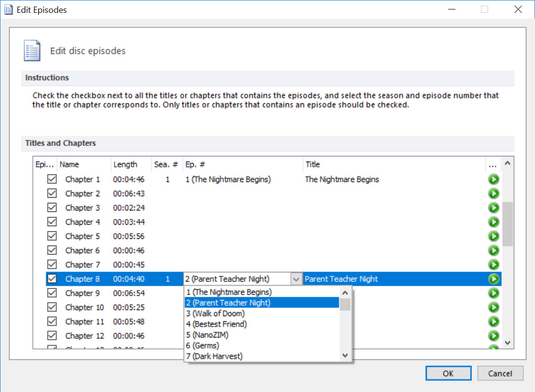Screen dimensions: 535x392
Task: Uncheck the Chapter 4 checkbox
Action: [x=52, y=222]
